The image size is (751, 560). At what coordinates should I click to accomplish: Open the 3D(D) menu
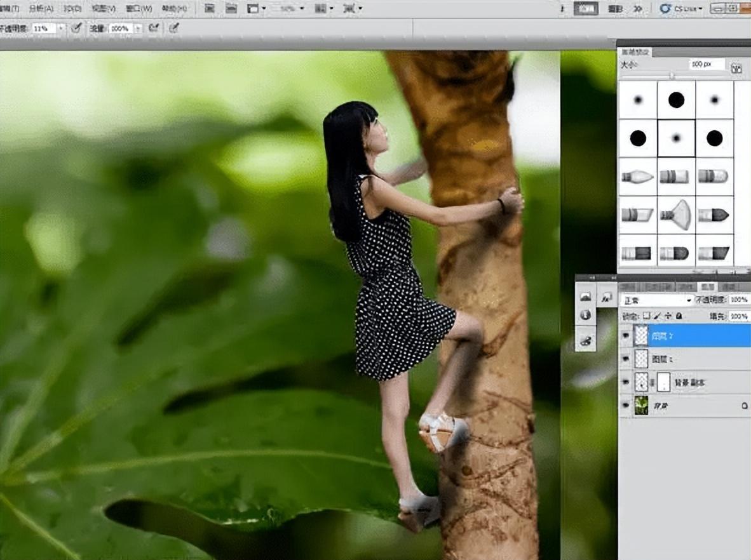point(72,8)
